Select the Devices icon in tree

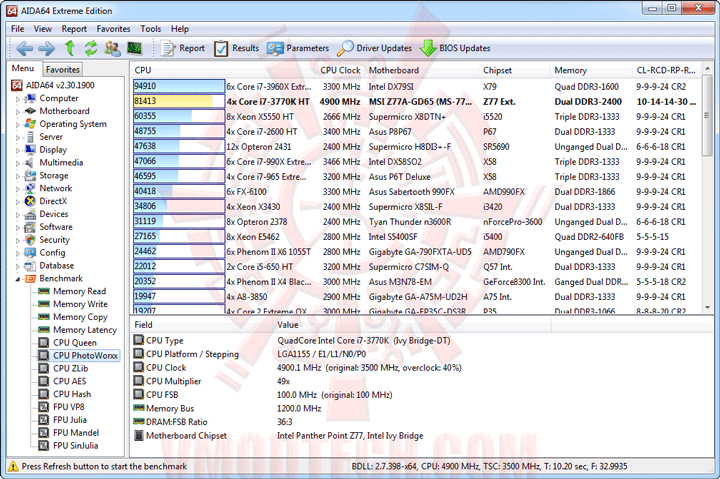pos(30,214)
